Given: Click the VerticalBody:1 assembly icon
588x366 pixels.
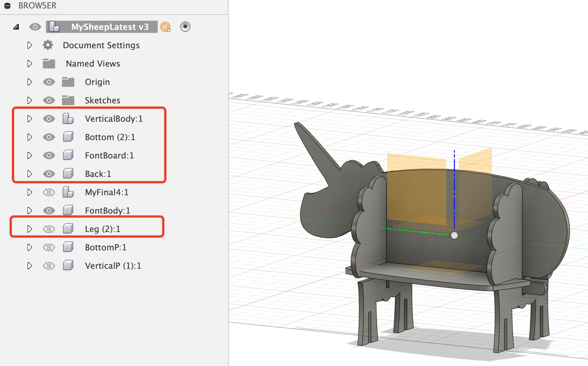Looking at the screenshot, I should [68, 119].
